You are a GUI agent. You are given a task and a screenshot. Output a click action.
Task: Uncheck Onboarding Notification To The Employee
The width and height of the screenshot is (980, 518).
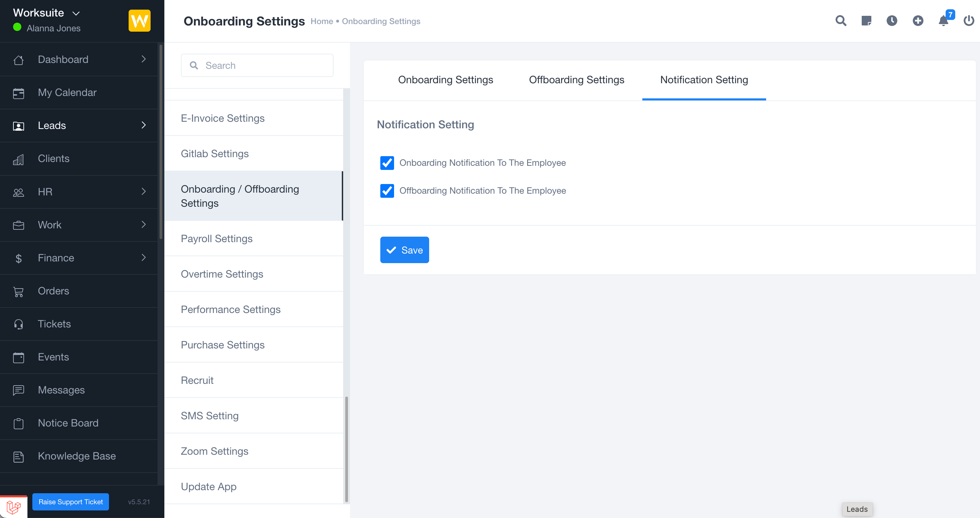point(387,163)
